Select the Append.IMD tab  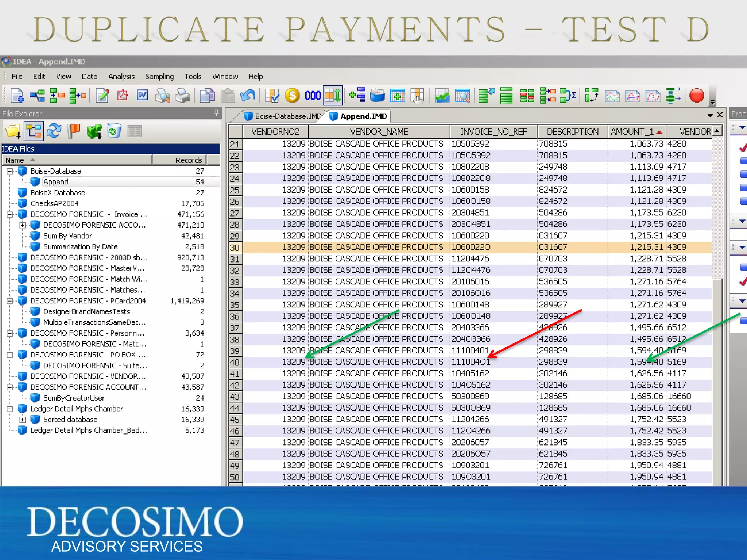(x=359, y=116)
